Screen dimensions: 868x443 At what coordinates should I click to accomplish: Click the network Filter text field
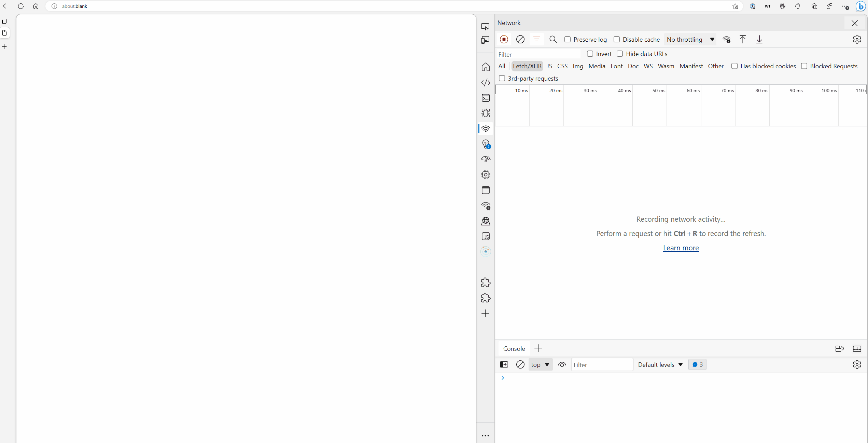[x=538, y=54]
